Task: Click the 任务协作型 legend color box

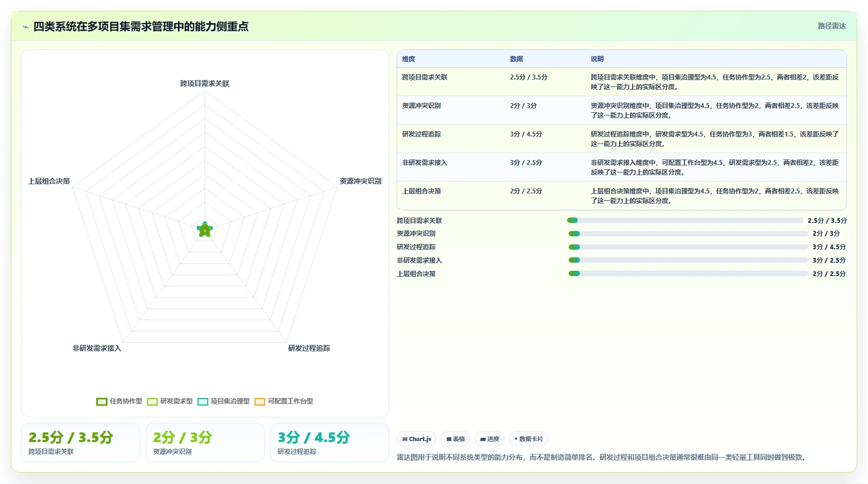Action: 102,401
